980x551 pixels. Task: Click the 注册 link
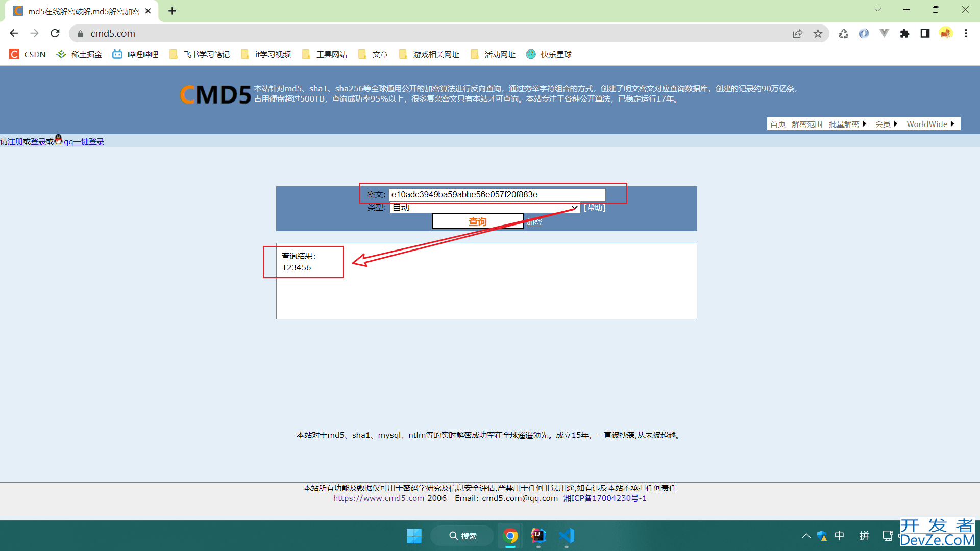click(15, 142)
